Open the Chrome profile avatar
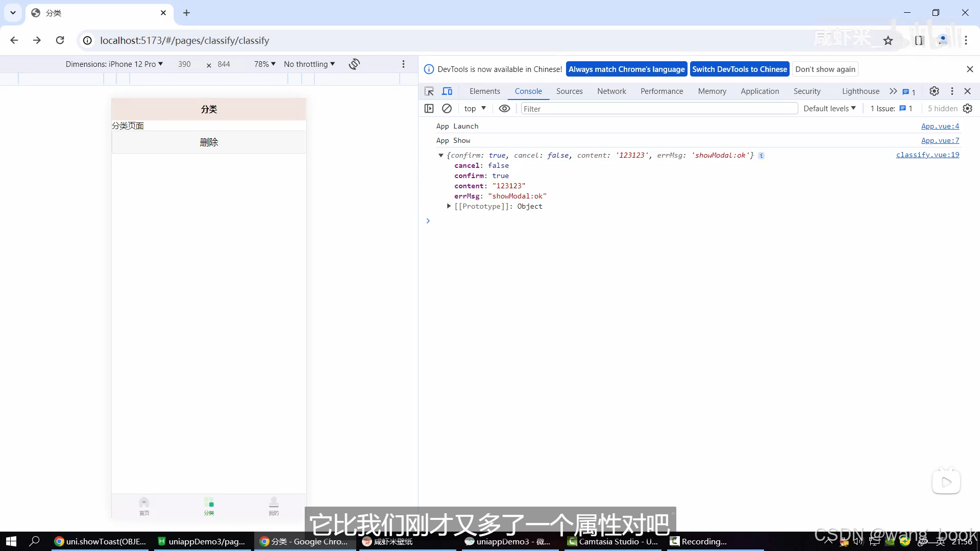 (x=942, y=40)
